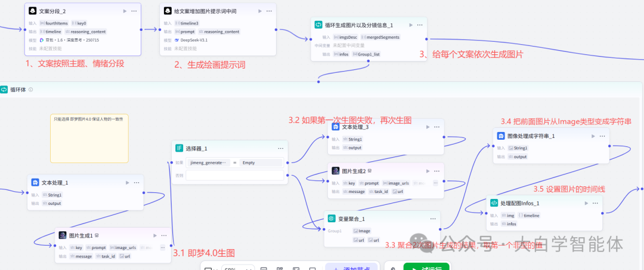This screenshot has width=644, height=270.
Task: Run the 给文案增加图片提示词中间 node
Action: [260, 11]
